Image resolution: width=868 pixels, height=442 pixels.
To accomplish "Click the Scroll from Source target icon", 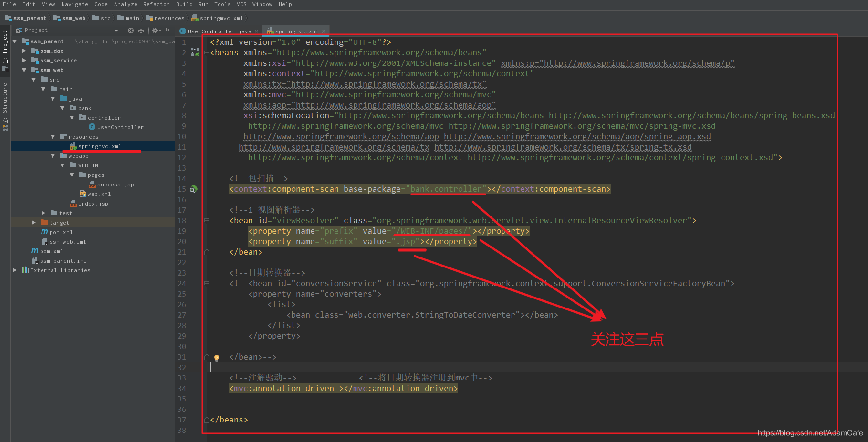I will click(130, 31).
